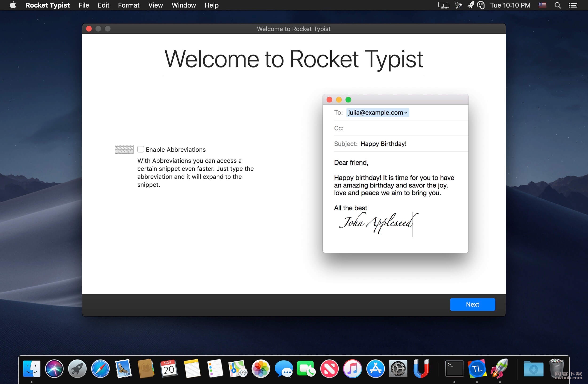588x384 pixels.
Task: Open Notes from the Dock
Action: (x=192, y=369)
